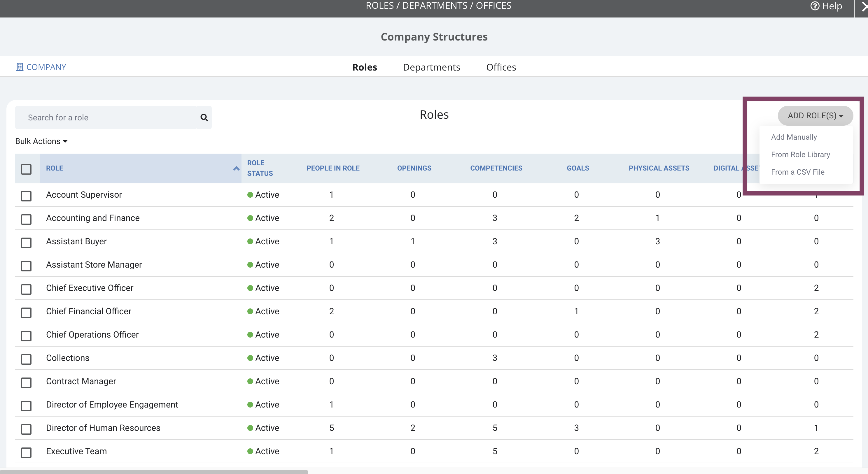Click competencies value 5 for Executive Team
868x474 pixels.
coord(495,451)
